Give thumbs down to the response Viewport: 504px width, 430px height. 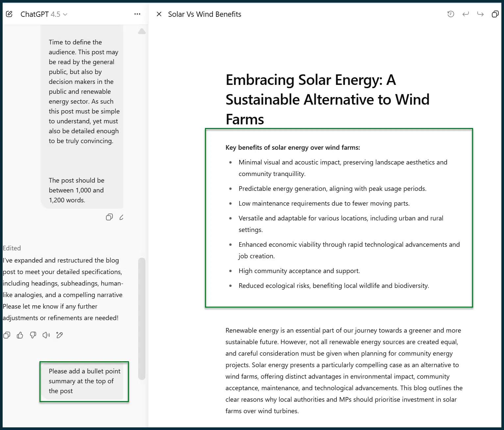coord(33,335)
